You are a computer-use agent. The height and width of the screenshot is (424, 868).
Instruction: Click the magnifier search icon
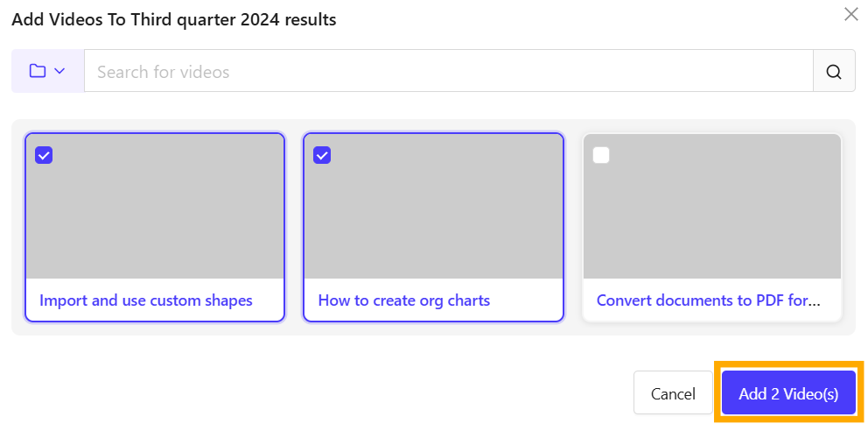pos(834,71)
